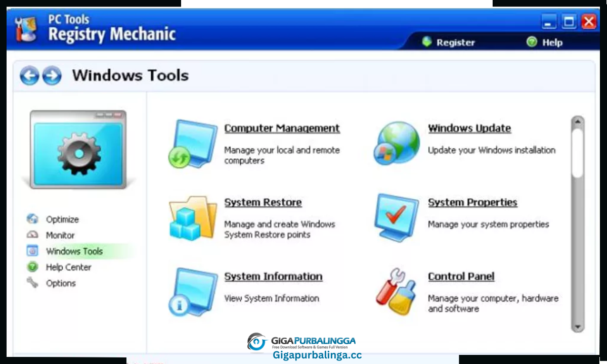
Task: Open the System Restore folder icon
Action: click(193, 218)
